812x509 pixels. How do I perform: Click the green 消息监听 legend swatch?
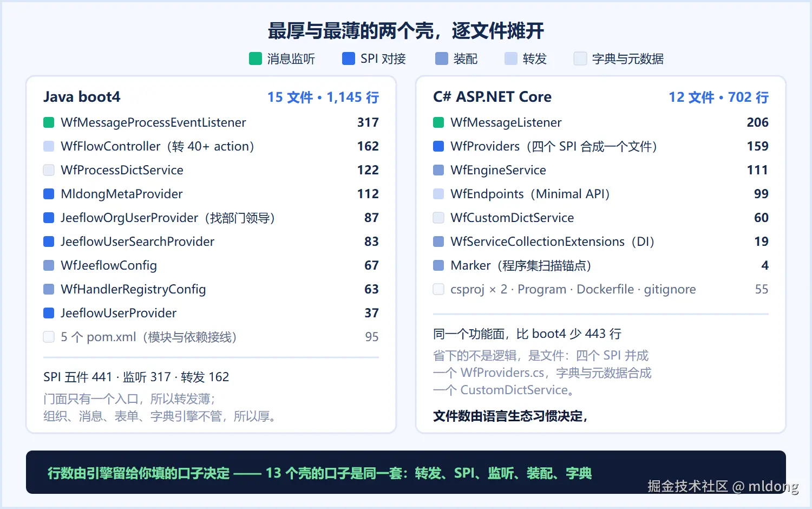click(x=256, y=58)
